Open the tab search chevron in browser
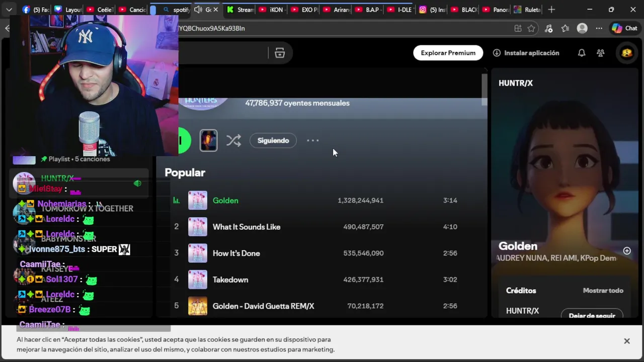Image resolution: width=644 pixels, height=362 pixels. [x=9, y=10]
